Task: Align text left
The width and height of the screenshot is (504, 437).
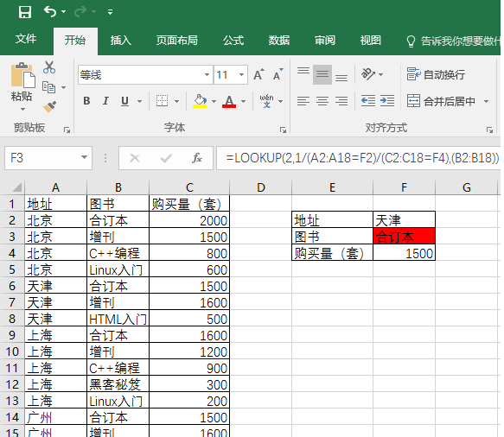Action: pyautogui.click(x=303, y=101)
